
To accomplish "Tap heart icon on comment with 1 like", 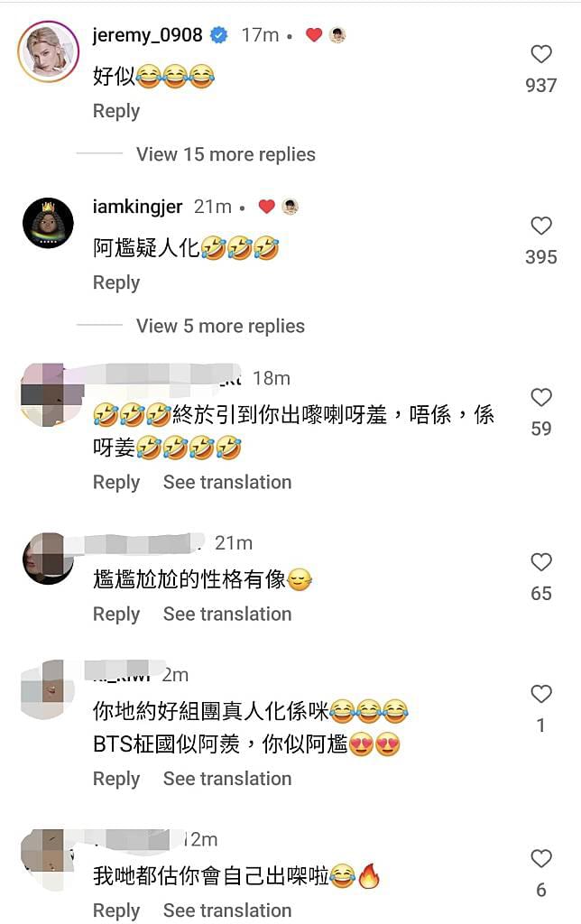I will (541, 694).
